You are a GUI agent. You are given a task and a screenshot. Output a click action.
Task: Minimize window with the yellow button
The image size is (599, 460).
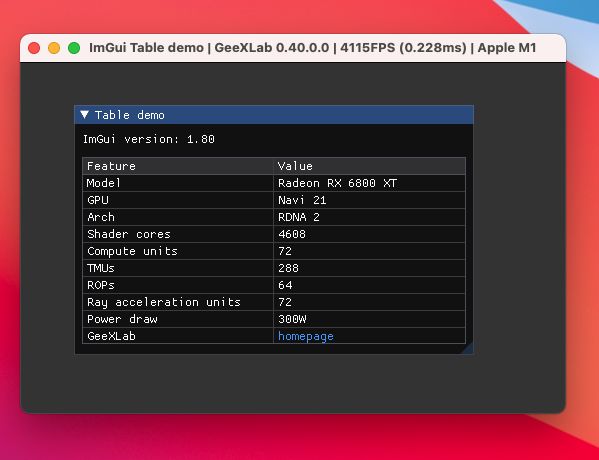point(54,48)
